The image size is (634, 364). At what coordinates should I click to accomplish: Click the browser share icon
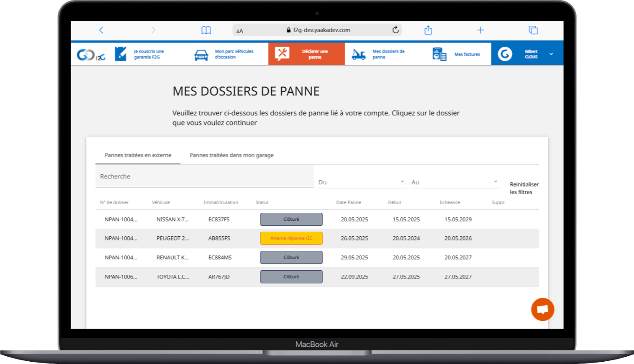pyautogui.click(x=428, y=30)
